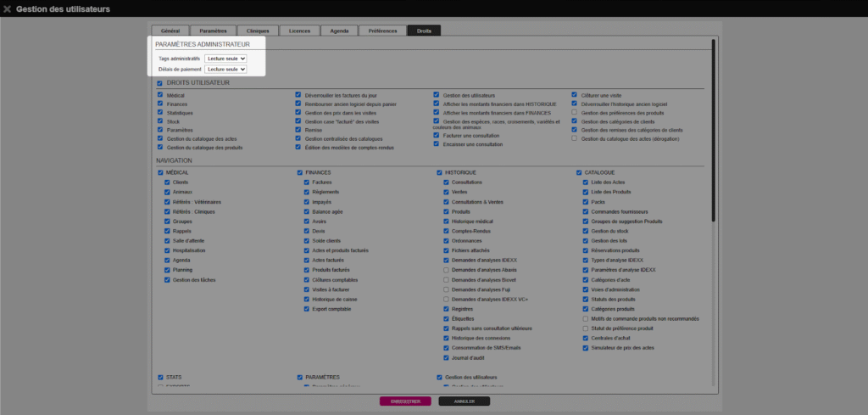The height and width of the screenshot is (415, 868).
Task: Select the Préférences tab
Action: (382, 31)
